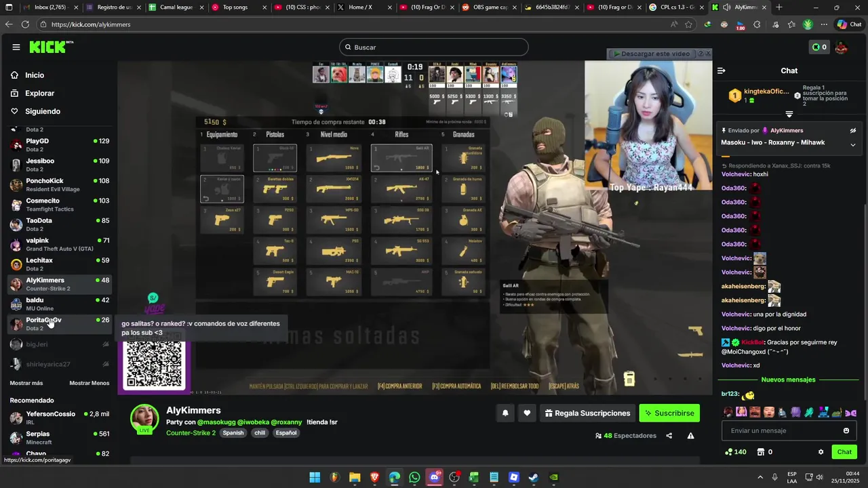Click the green Suscribirse button

tap(669, 413)
